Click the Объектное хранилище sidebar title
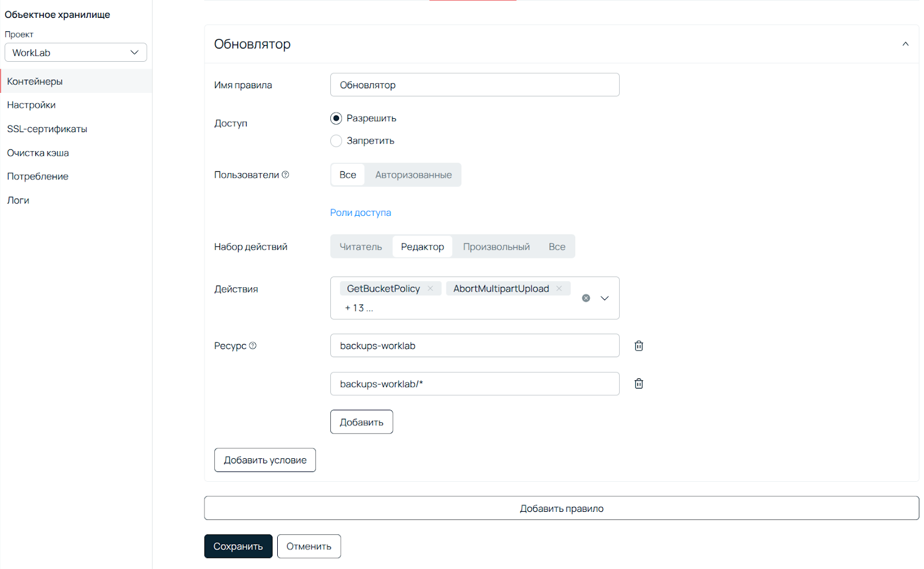924x569 pixels. 57,14
